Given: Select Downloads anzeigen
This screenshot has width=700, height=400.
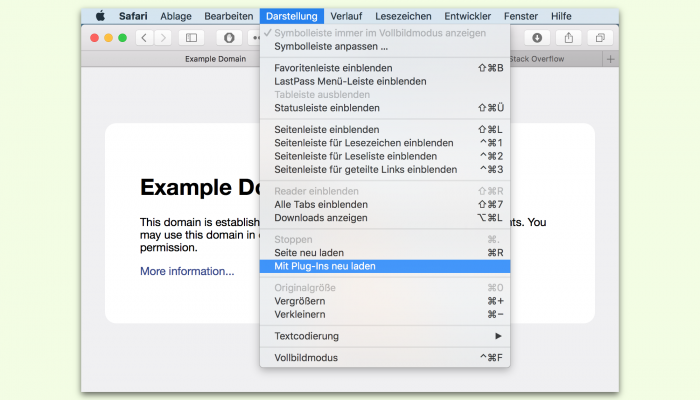Looking at the screenshot, I should click(385, 218).
